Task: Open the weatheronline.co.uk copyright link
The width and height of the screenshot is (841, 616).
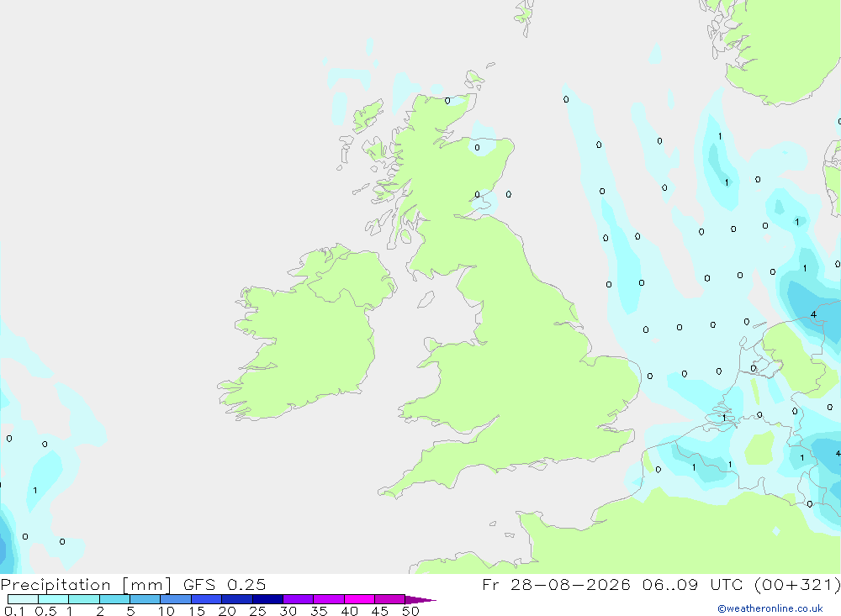Action: (x=770, y=608)
